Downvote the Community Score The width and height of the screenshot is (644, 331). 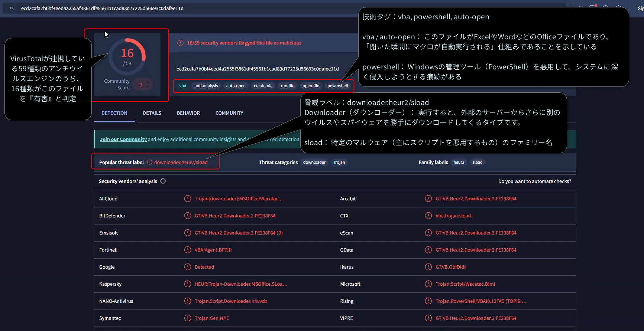coord(148,87)
